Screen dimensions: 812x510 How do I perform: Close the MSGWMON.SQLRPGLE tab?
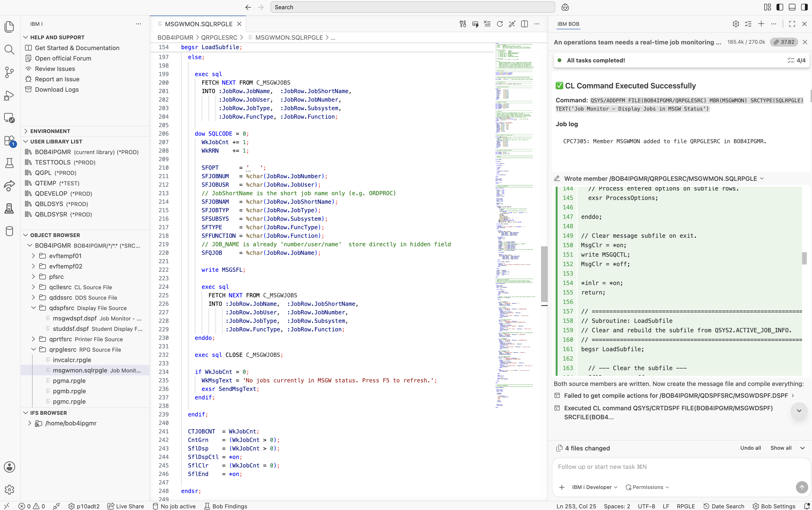point(239,24)
